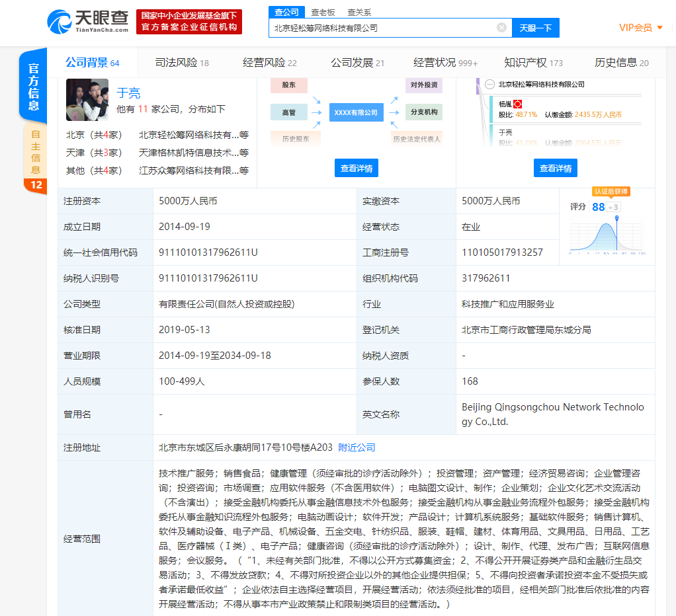Click the shareholder name 于亮 in the tree
The width and height of the screenshot is (676, 616).
505,132
